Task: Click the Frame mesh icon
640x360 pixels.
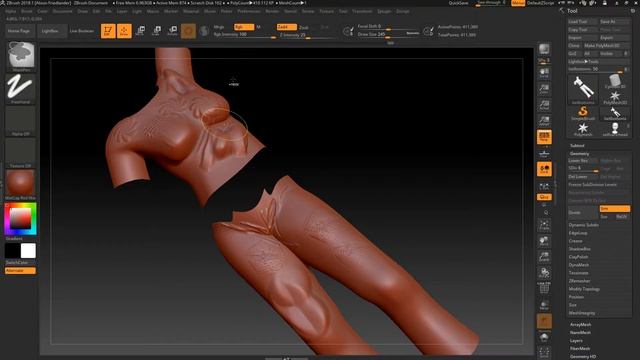Action: tap(544, 225)
